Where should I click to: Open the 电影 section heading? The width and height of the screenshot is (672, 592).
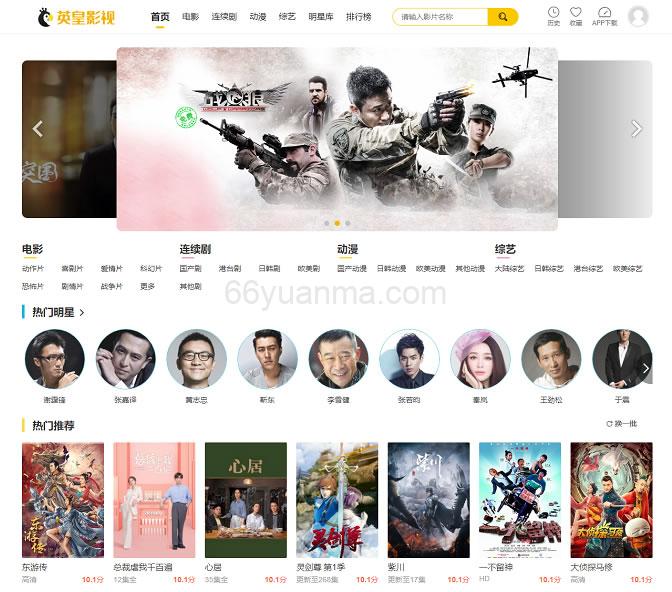point(33,249)
